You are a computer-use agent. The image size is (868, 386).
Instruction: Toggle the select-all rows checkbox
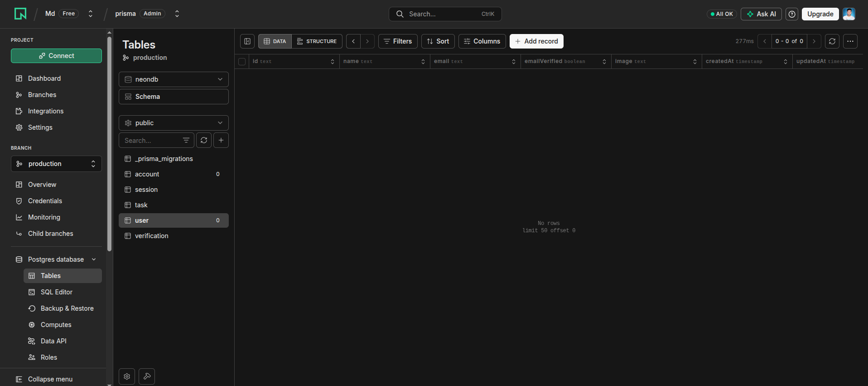tap(242, 62)
